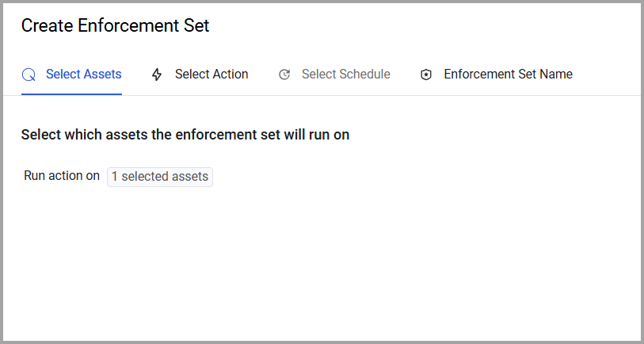Switch to the Select Action tab

click(x=200, y=75)
